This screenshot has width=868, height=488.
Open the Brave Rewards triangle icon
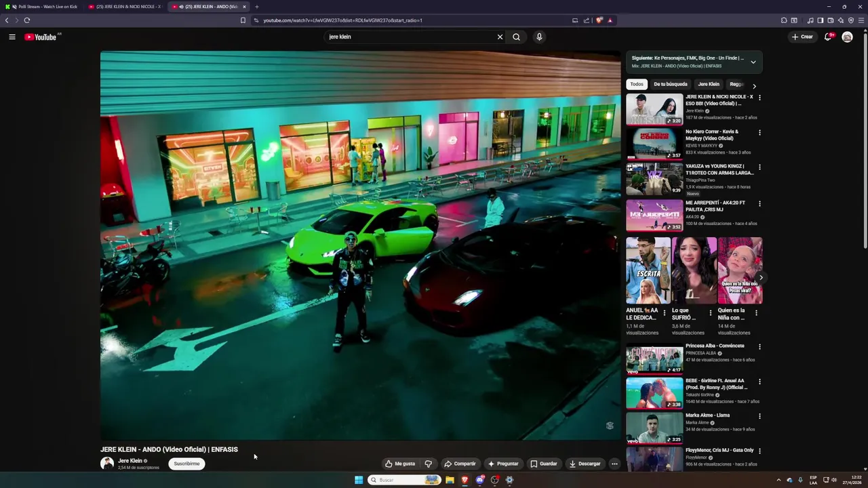tap(610, 20)
